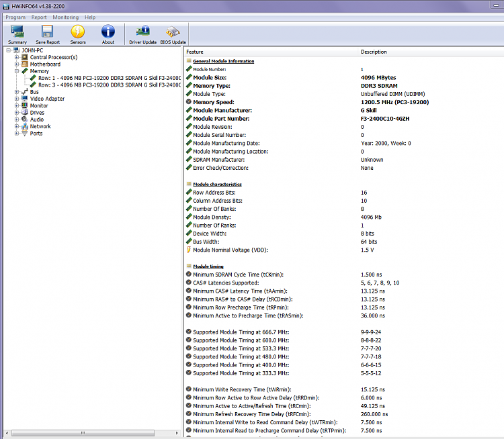Click the Row 1 memory module icon
Screen dimensions: 504x439
coord(33,78)
